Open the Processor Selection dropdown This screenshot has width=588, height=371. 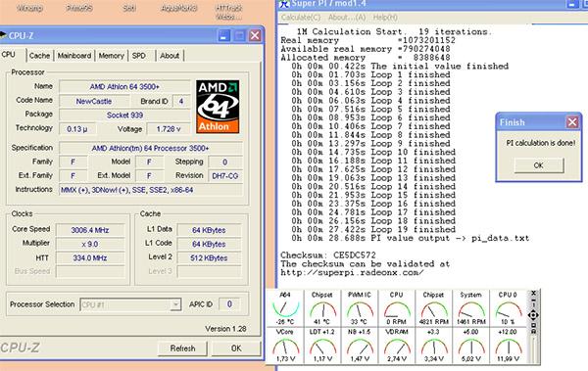(x=175, y=304)
